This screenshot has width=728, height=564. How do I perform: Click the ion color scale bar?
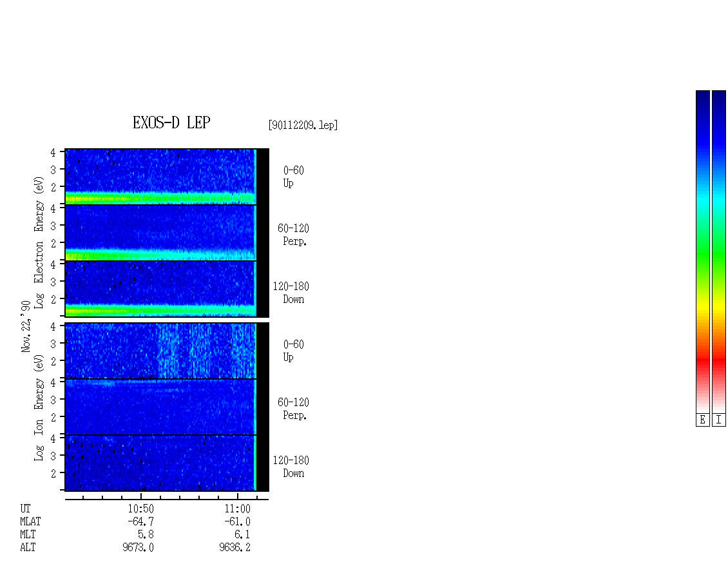click(x=719, y=251)
